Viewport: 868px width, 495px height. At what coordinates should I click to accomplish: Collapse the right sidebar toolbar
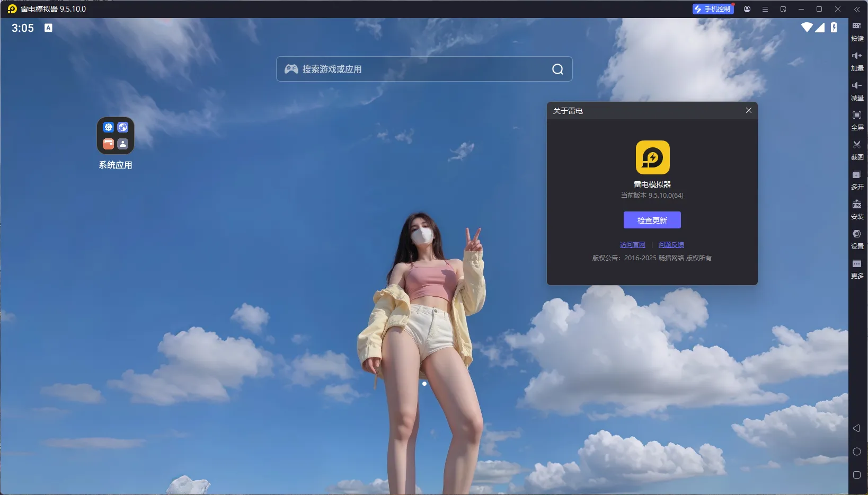coord(857,9)
